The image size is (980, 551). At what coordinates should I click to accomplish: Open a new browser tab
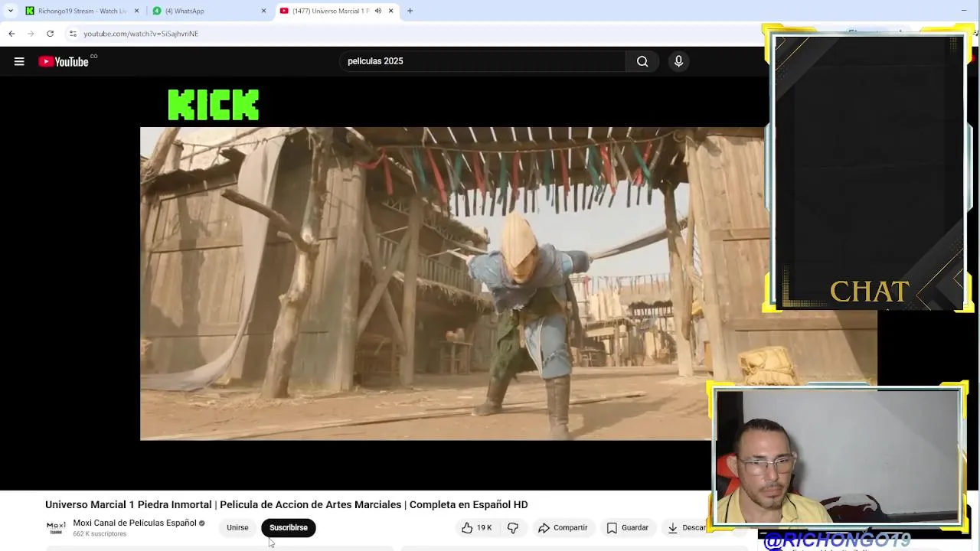click(x=410, y=11)
